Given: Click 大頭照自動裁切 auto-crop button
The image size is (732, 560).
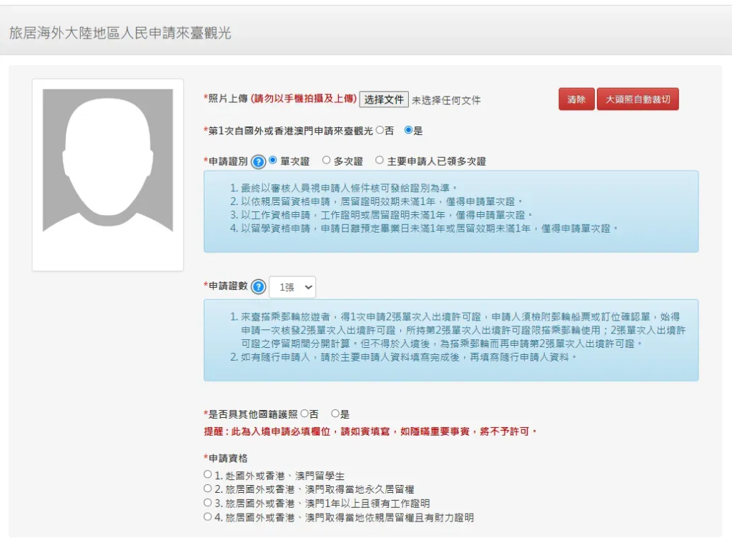Looking at the screenshot, I should pyautogui.click(x=638, y=100).
